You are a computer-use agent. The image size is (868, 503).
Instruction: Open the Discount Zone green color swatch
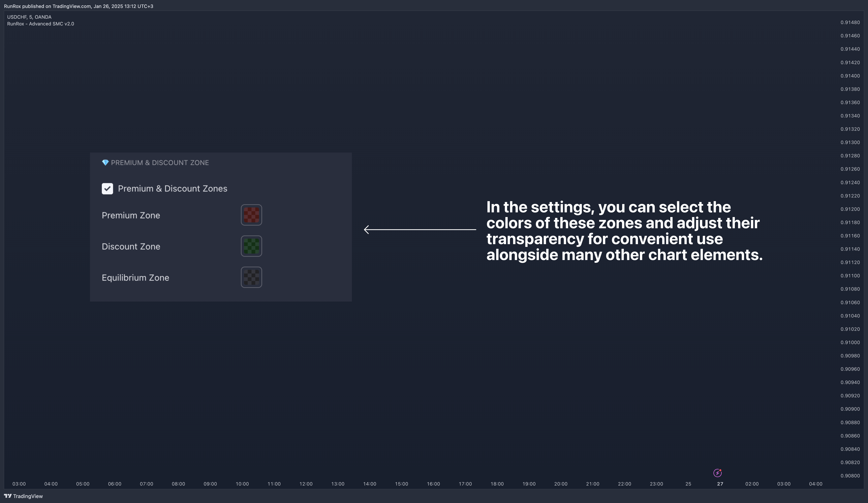(251, 246)
